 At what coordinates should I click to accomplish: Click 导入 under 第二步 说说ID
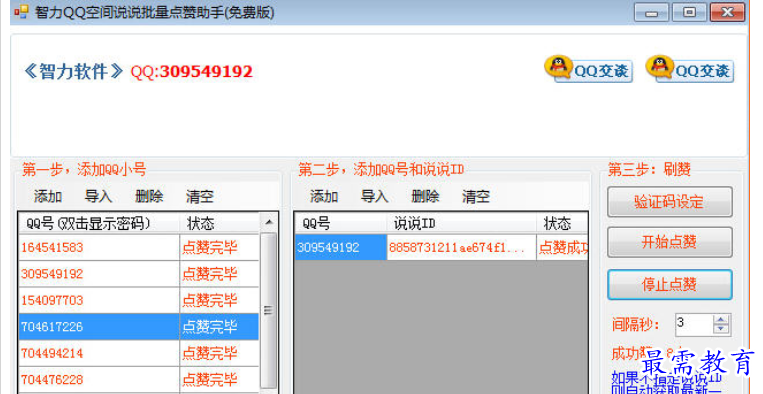[x=375, y=197]
